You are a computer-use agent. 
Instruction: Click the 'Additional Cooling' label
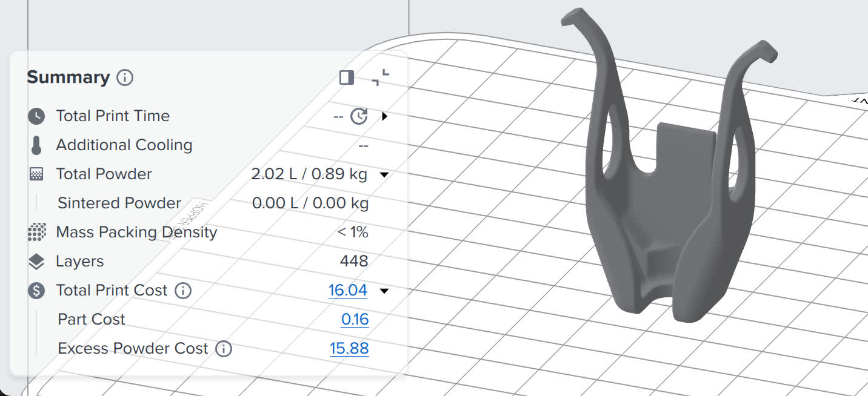click(x=124, y=145)
